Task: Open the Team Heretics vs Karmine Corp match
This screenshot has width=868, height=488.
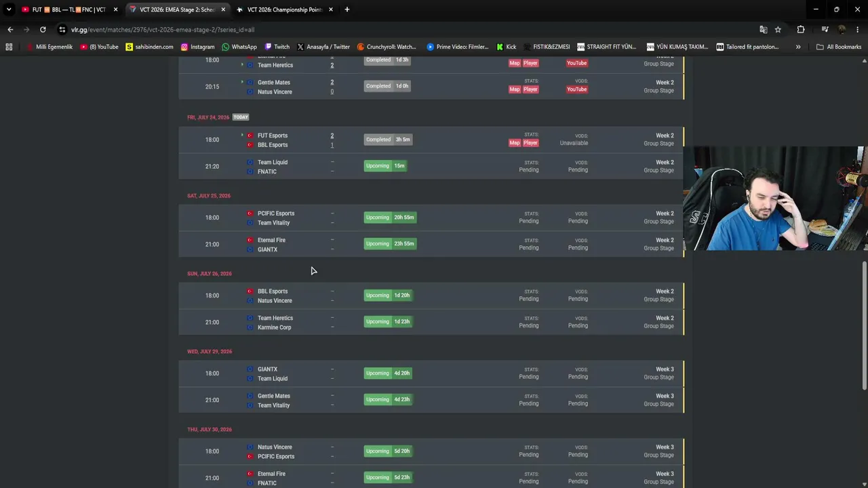Action: tap(431, 323)
